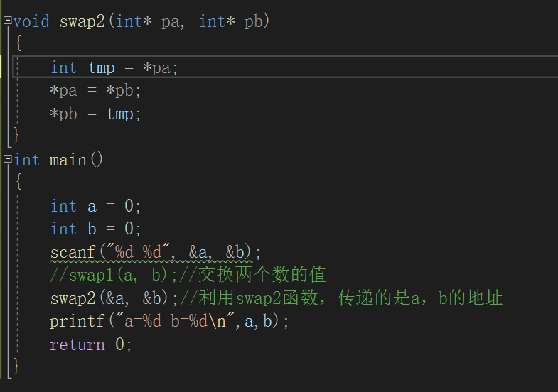The width and height of the screenshot is (558, 392).
Task: Collapse the swap2 function block
Action: pos(8,21)
